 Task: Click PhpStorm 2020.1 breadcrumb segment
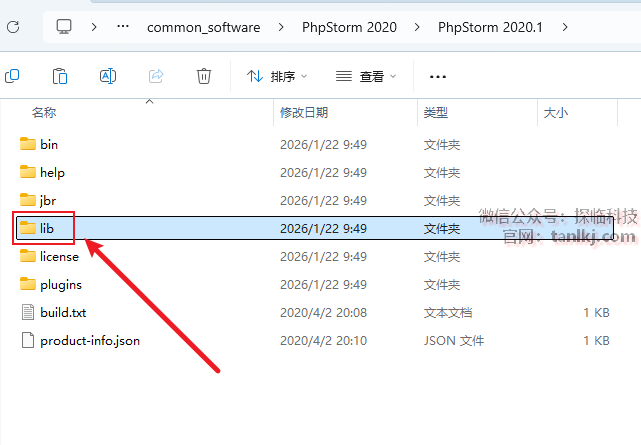(x=490, y=27)
